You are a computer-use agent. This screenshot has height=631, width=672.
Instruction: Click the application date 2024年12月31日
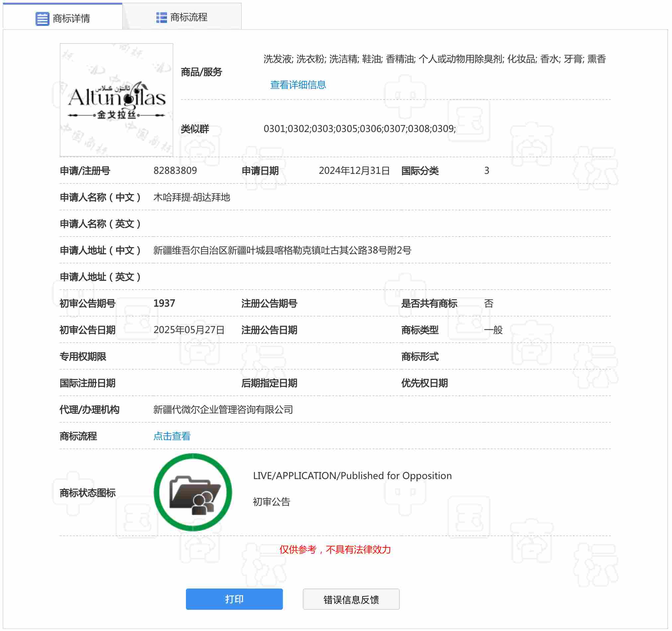click(354, 171)
